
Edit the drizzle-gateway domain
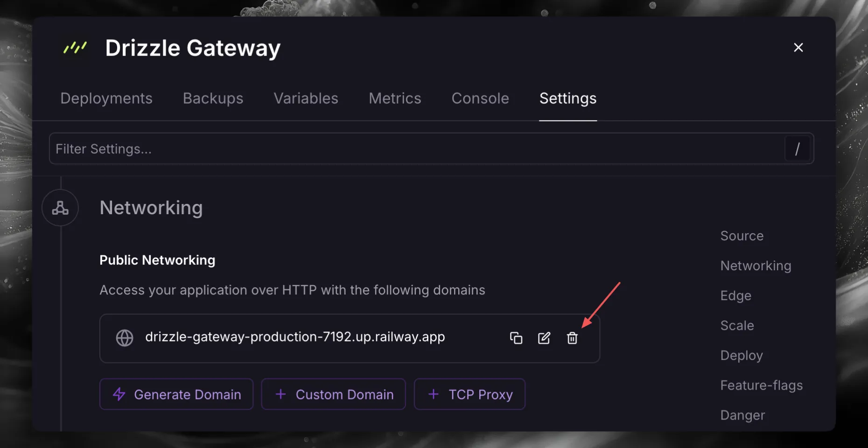(544, 338)
